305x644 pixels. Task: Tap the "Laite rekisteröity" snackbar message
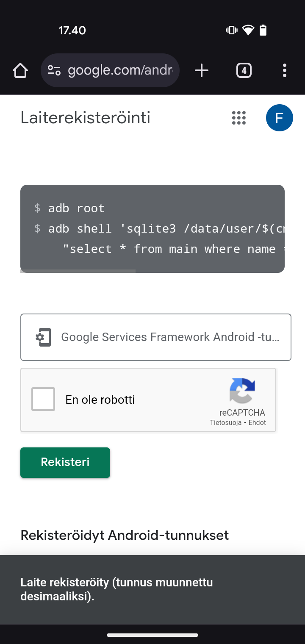(x=116, y=589)
